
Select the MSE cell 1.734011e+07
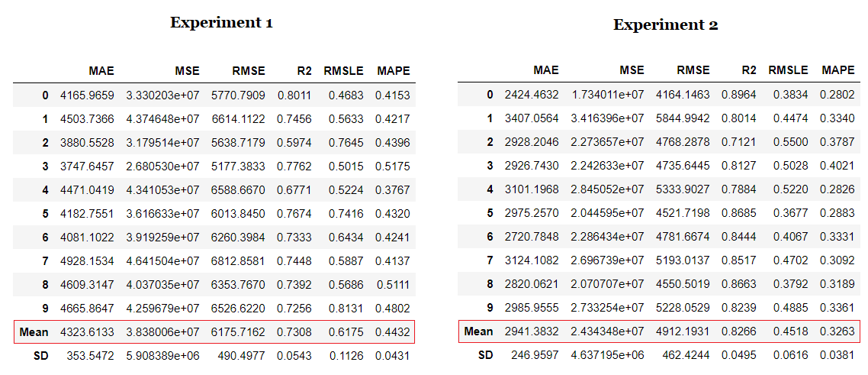pos(611,95)
